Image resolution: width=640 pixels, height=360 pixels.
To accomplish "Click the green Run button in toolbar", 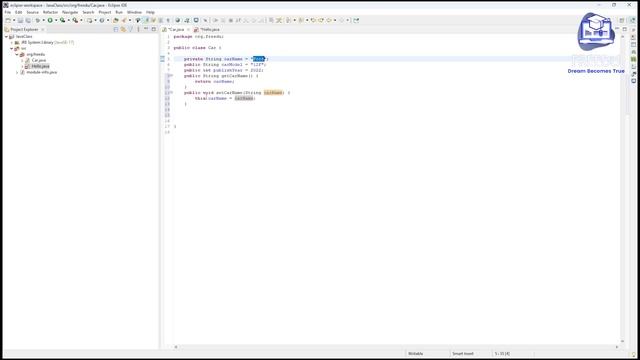I will tap(50, 20).
